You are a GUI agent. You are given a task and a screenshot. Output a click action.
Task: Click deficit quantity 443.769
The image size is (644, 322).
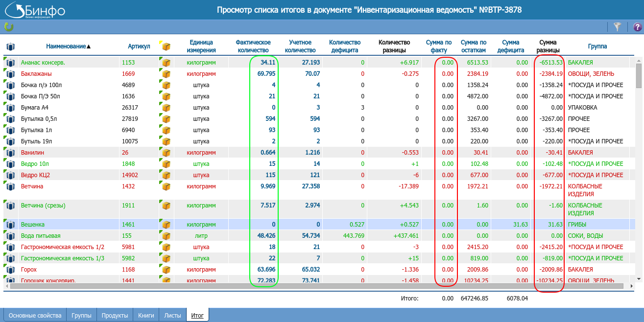tap(353, 236)
